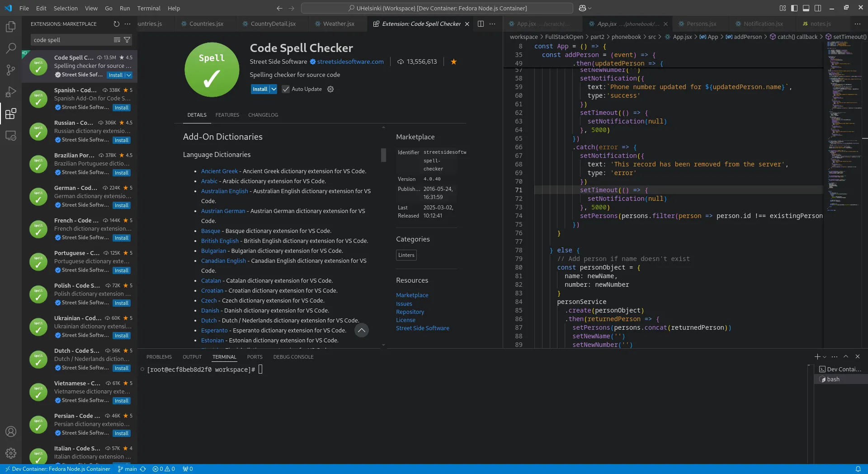Open the Terminal menu in menu bar

149,8
